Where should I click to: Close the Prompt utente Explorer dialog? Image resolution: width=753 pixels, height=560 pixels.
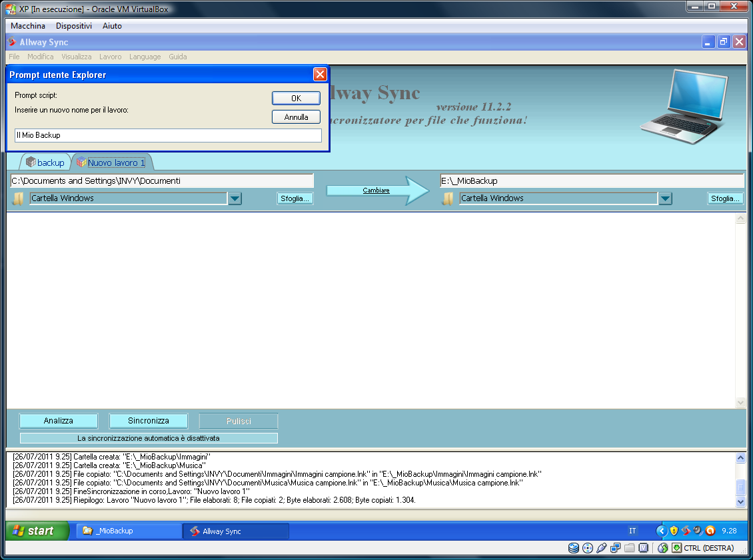tap(320, 74)
